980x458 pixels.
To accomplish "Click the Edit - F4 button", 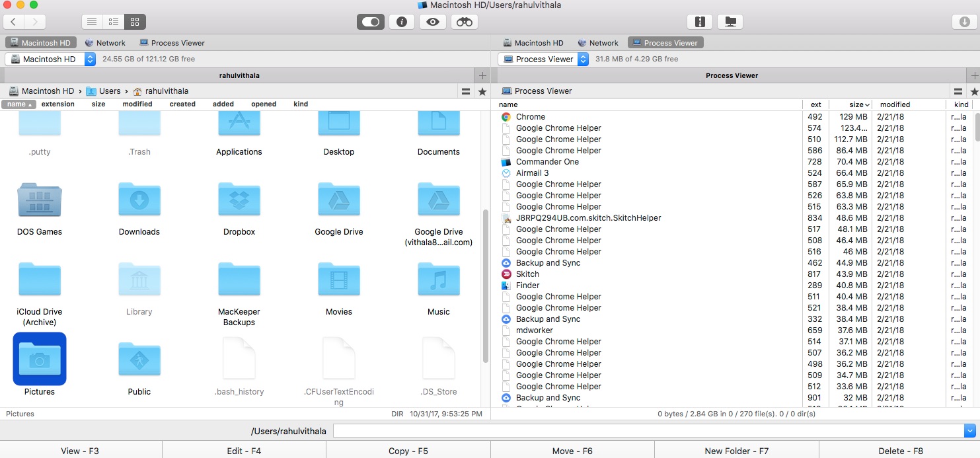I will coord(244,451).
